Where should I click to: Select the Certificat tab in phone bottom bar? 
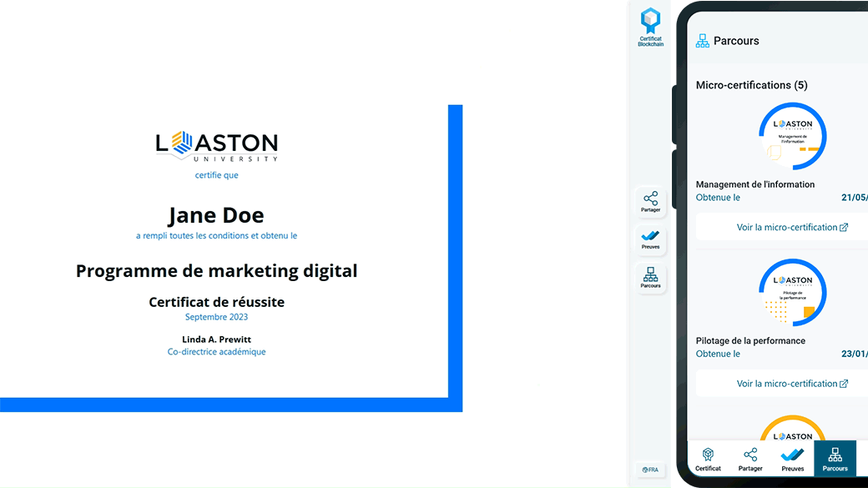click(708, 460)
